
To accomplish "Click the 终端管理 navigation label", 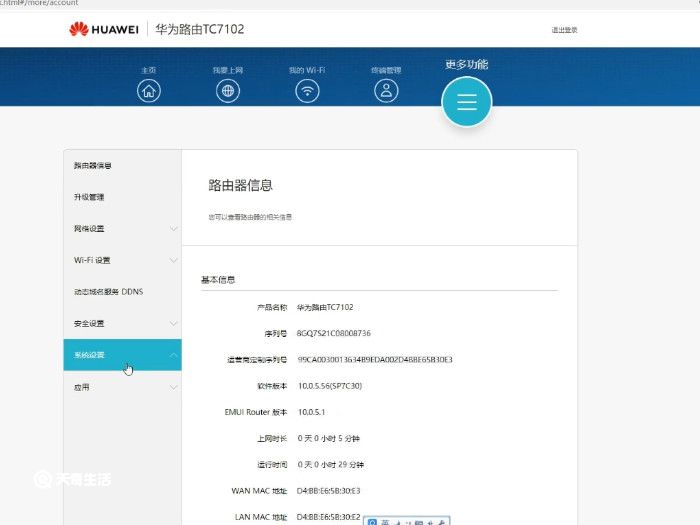I will point(386,71).
